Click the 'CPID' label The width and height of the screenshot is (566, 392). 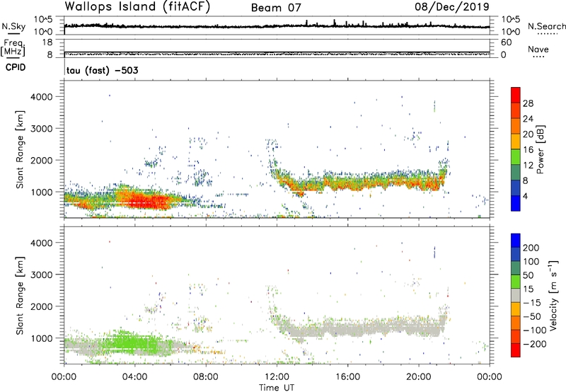(16, 67)
